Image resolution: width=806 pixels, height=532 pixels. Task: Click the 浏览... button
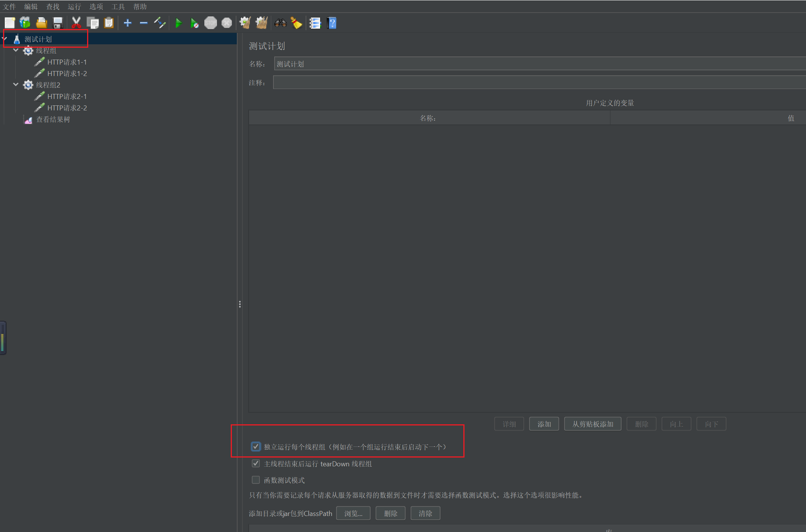[353, 513]
